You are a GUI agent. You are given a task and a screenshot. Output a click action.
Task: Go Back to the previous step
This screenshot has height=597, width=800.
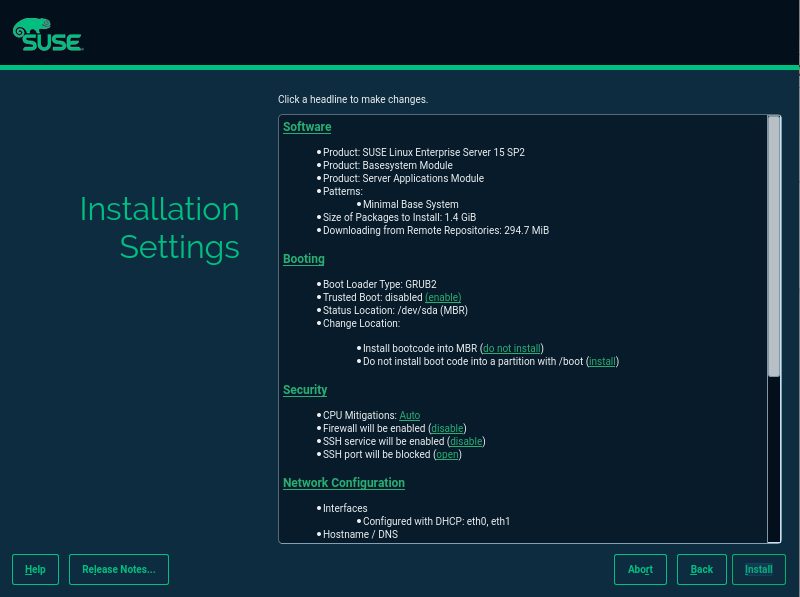pyautogui.click(x=702, y=569)
